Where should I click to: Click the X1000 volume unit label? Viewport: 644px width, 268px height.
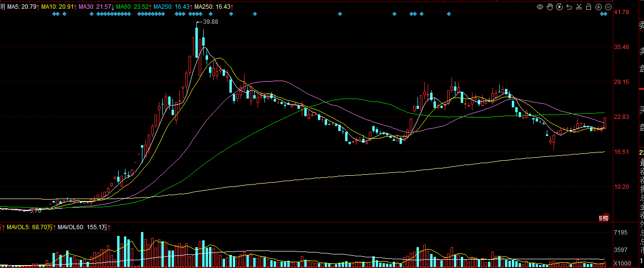point(623,263)
